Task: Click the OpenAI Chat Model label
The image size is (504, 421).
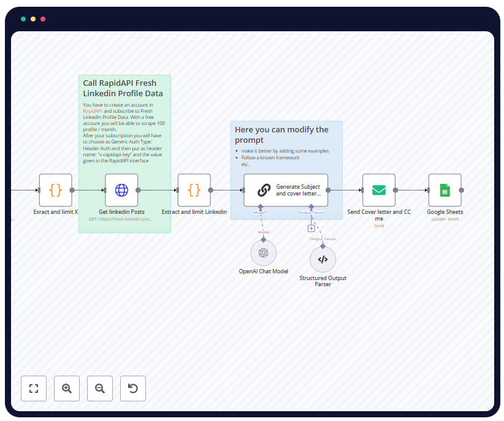Action: pyautogui.click(x=264, y=271)
